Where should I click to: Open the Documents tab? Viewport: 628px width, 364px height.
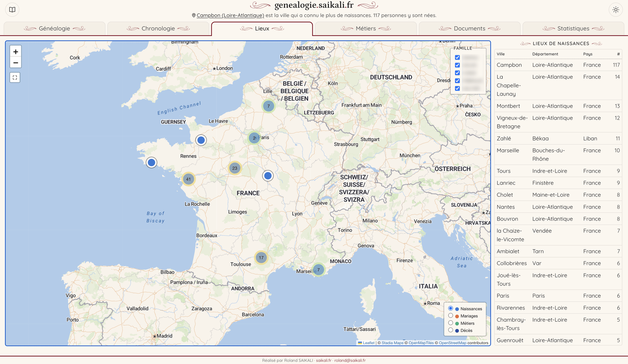tap(469, 29)
